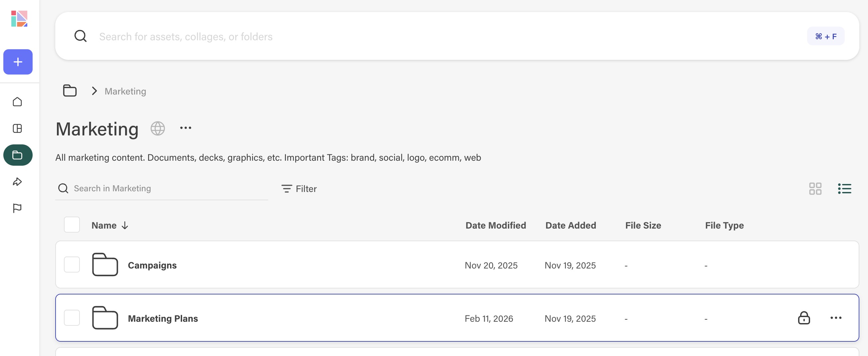Viewport: 868px width, 356px height.
Task: Select the active folders icon in the sidebar
Action: pyautogui.click(x=18, y=155)
